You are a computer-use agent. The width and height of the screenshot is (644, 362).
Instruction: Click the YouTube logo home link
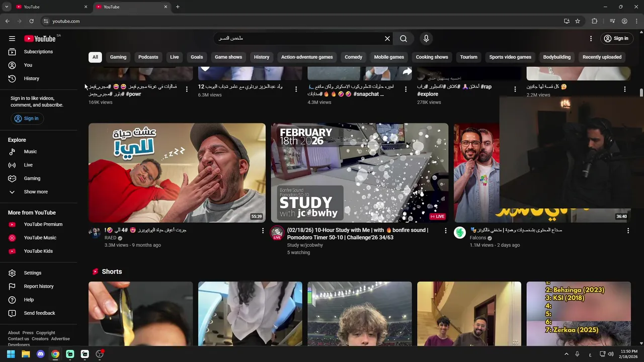40,39
